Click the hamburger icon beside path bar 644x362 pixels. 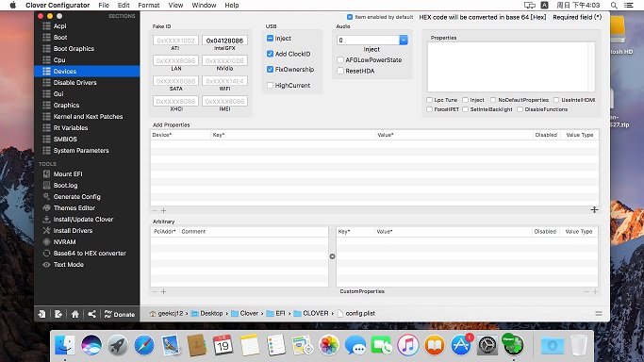[x=599, y=314]
